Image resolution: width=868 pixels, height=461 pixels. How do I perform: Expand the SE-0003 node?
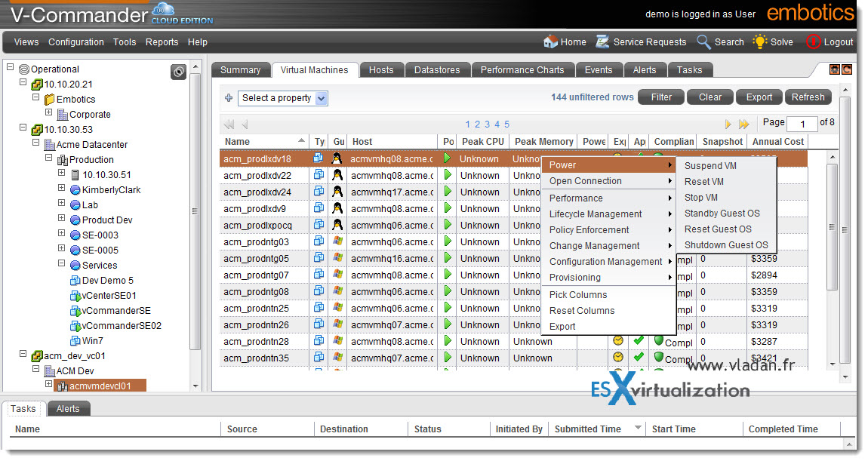[x=61, y=232]
